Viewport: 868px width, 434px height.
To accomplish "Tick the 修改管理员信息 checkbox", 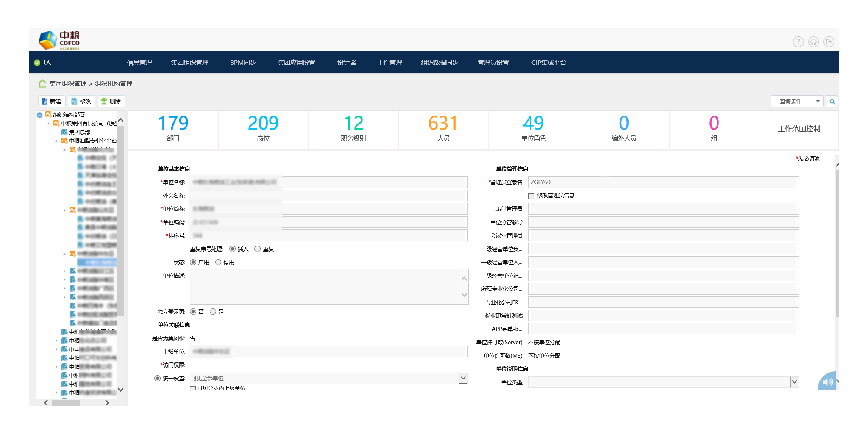I will tap(531, 196).
